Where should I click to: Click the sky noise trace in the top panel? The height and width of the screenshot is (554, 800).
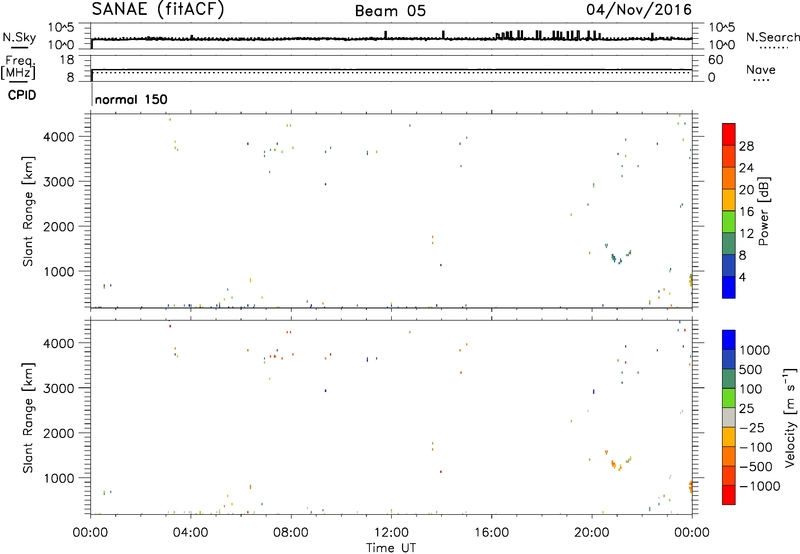[391, 39]
